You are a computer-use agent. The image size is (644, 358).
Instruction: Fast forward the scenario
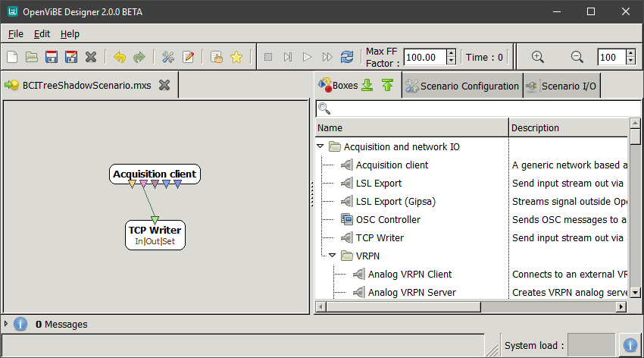coord(327,57)
